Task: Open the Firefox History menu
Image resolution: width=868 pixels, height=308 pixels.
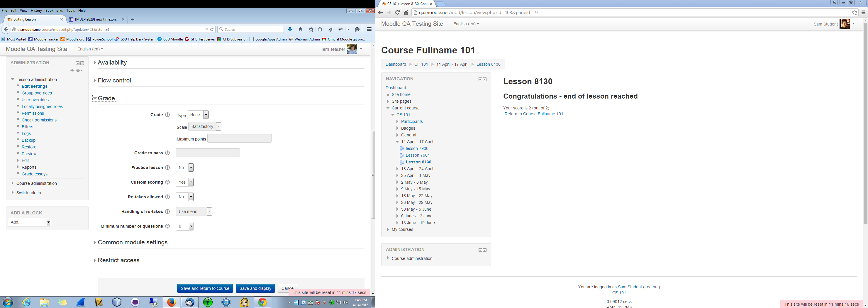Action: pos(36,11)
